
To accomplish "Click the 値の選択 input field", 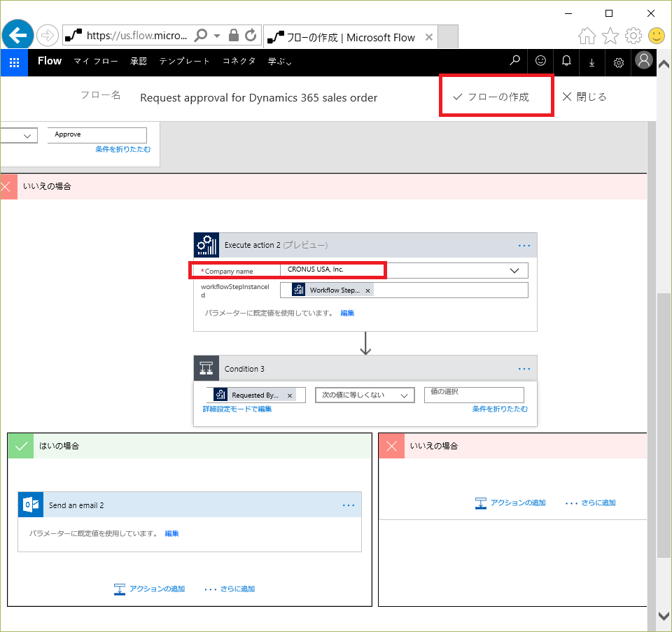I will 474,395.
